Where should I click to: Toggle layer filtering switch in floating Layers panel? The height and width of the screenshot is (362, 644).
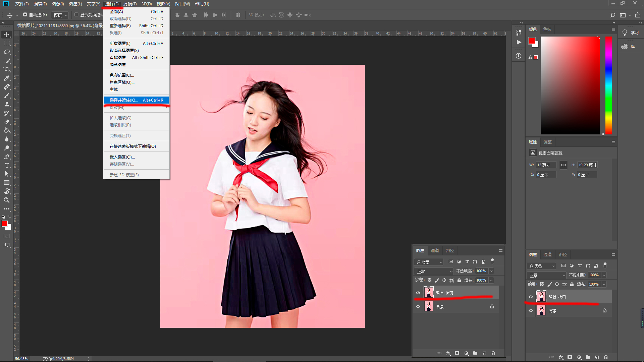pyautogui.click(x=492, y=261)
